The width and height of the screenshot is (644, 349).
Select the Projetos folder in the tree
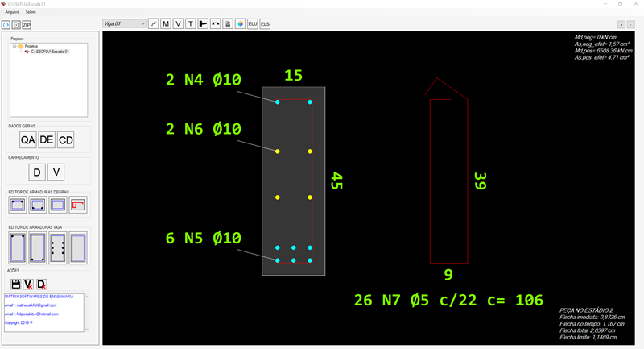click(x=31, y=47)
